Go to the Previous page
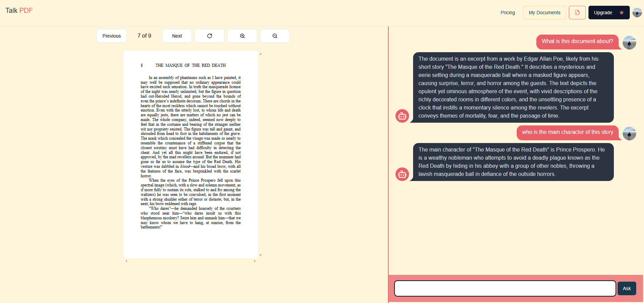Screen dimensions: 644x303 pos(112,36)
